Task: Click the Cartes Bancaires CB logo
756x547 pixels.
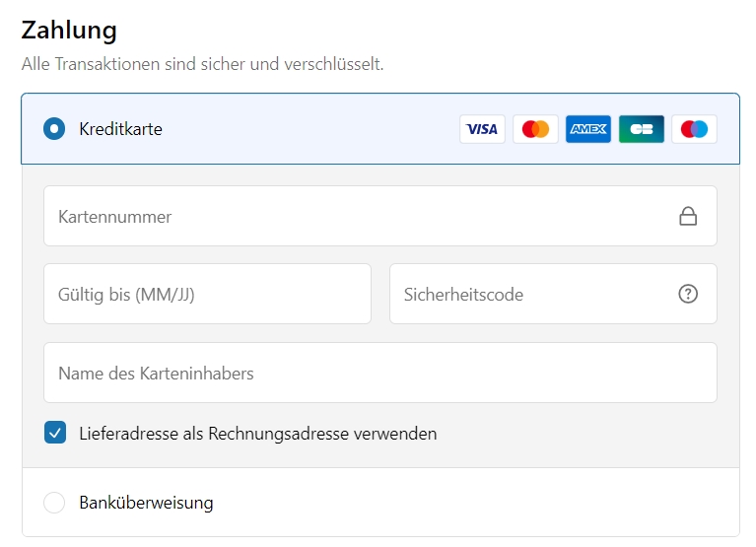Action: tap(642, 129)
